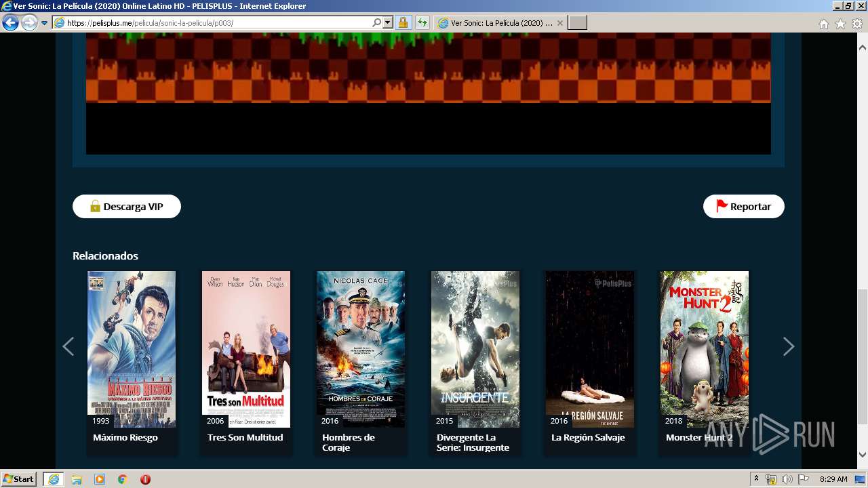View the security lock report icon
The width and height of the screenshot is (868, 488).
tap(403, 23)
